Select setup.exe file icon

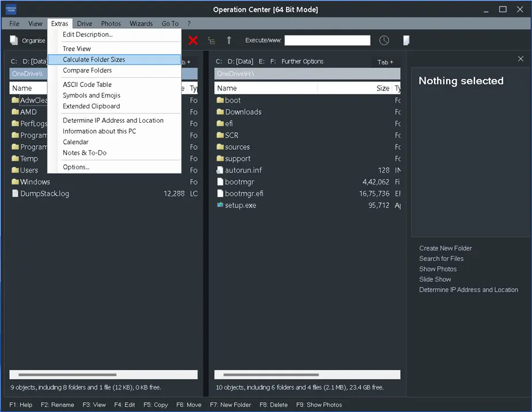220,205
